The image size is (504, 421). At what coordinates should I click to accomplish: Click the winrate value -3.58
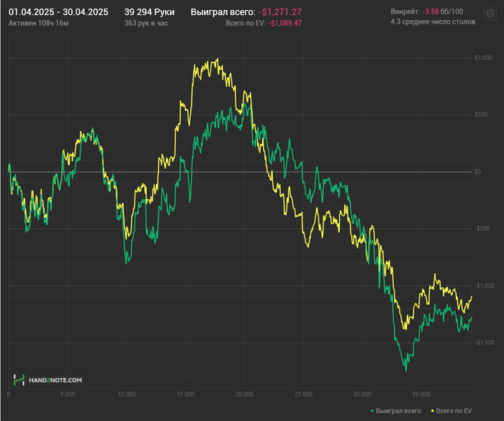(431, 12)
